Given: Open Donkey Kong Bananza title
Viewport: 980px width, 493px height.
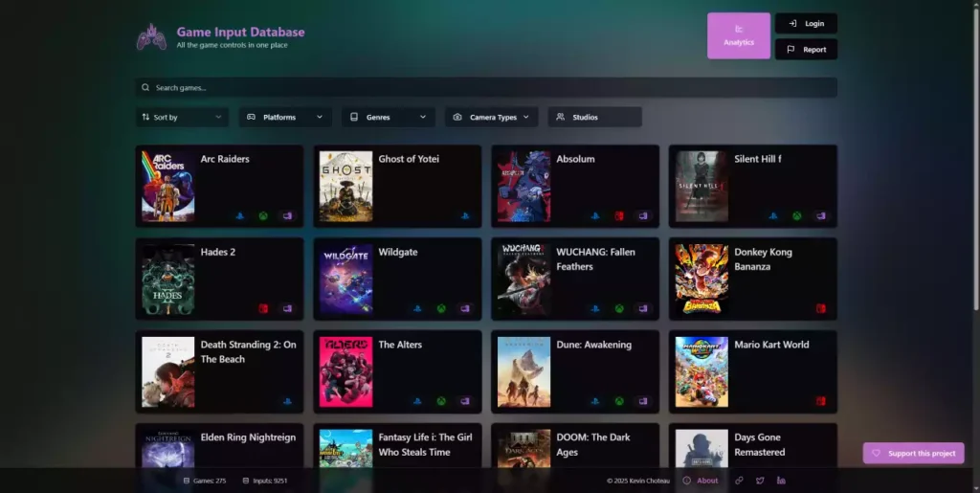Looking at the screenshot, I should click(x=763, y=259).
